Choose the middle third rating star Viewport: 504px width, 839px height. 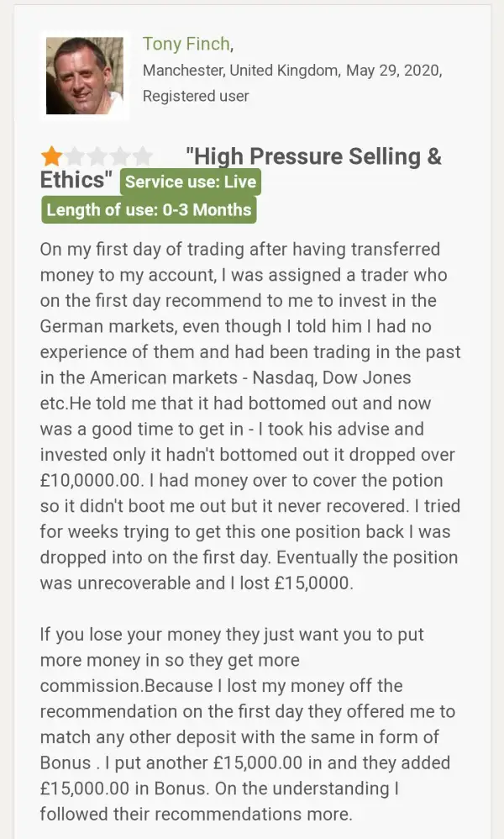97,156
